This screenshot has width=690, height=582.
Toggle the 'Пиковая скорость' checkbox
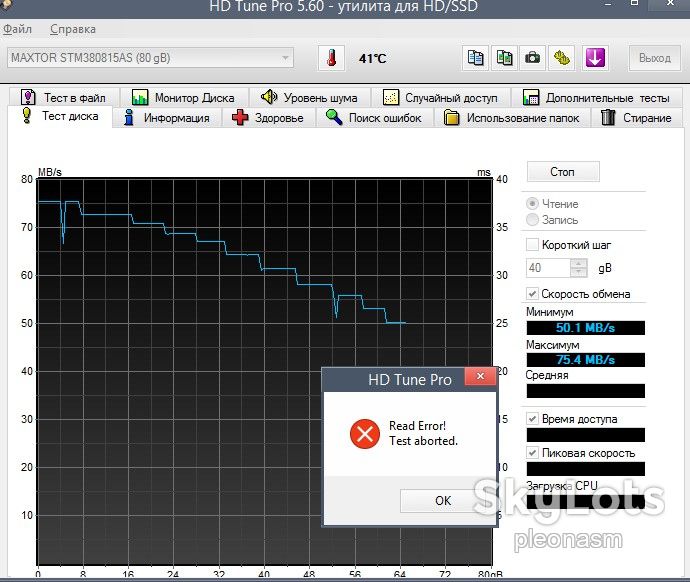point(532,453)
